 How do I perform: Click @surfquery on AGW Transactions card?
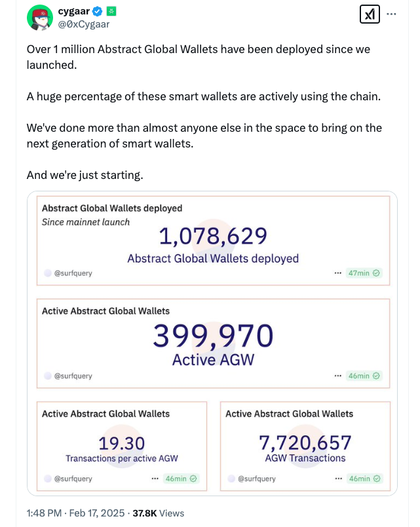pos(256,478)
